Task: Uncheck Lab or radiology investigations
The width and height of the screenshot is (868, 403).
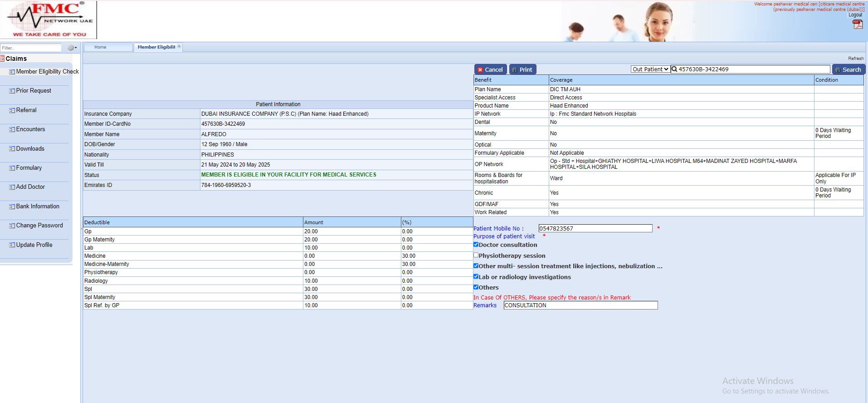Action: (x=476, y=276)
